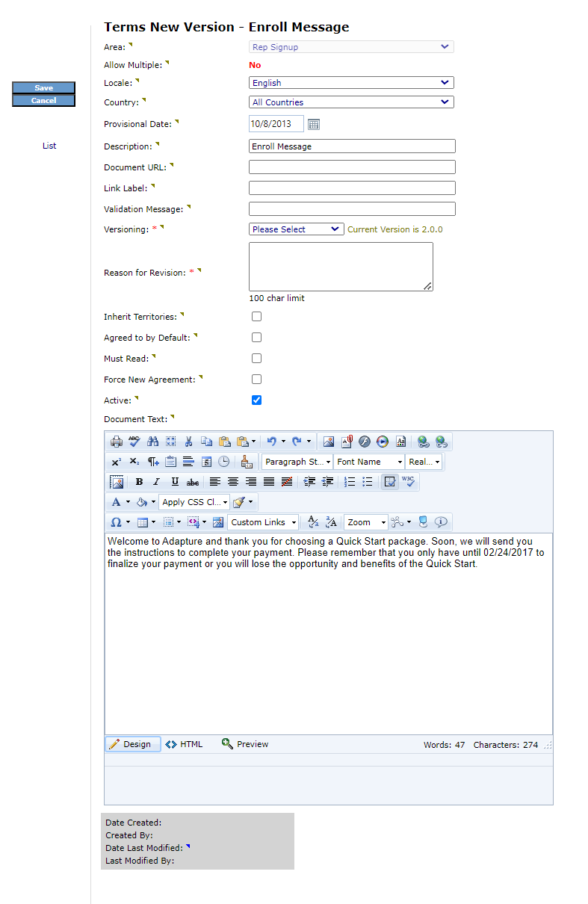Screen dimensions: 588x904
Task: Check the Must Read checkbox
Action: pos(256,359)
